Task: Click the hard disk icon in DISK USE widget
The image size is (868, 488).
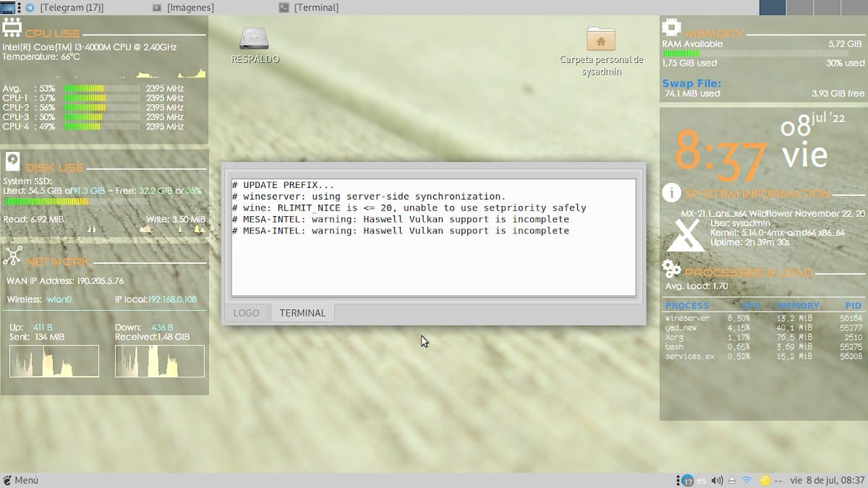Action: 14,163
